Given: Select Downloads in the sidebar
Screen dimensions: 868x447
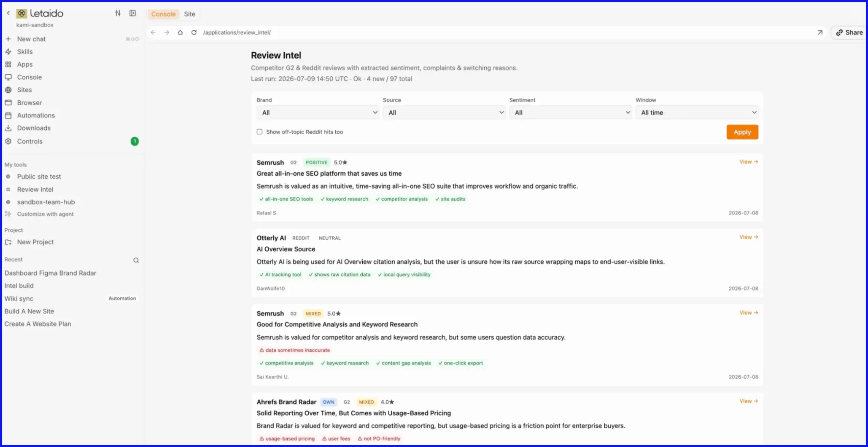Looking at the screenshot, I should coord(34,128).
